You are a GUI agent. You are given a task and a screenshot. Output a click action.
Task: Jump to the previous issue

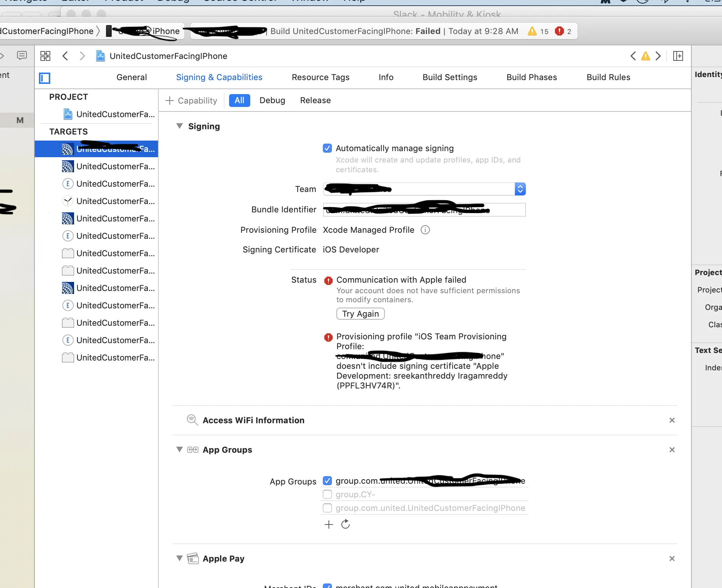point(633,56)
